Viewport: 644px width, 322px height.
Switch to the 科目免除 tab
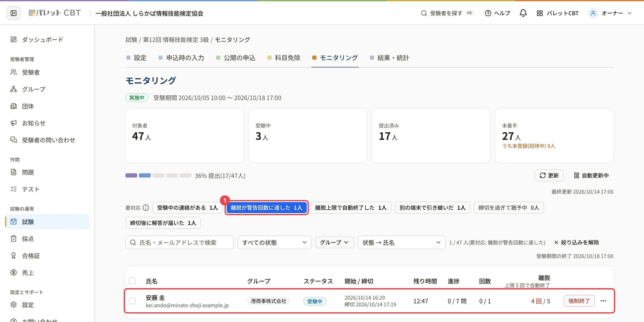point(284,58)
